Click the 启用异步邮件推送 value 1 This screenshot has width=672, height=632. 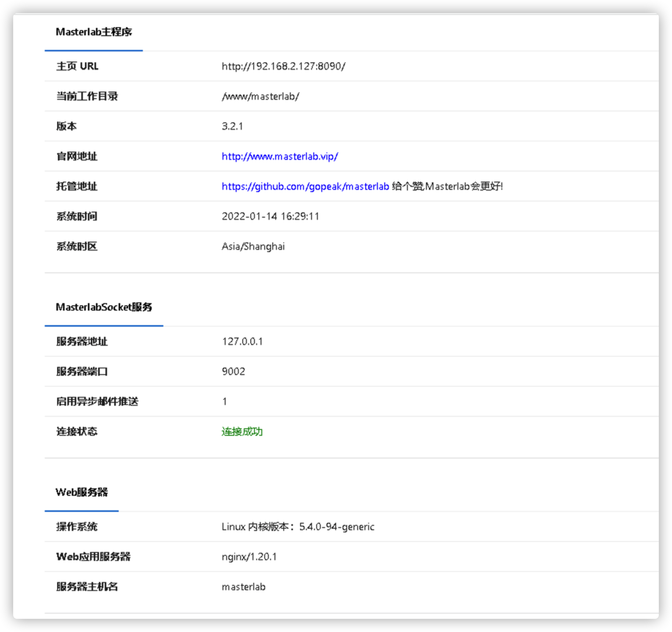224,401
